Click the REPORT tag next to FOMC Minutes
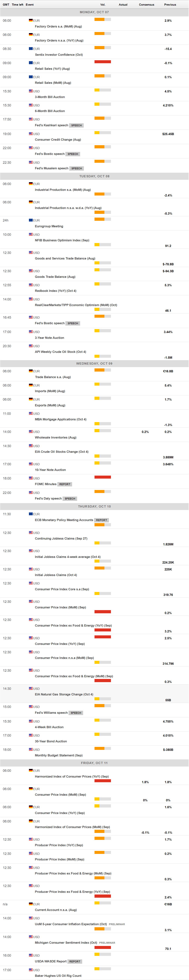The image size is (189, 980). coord(65,484)
